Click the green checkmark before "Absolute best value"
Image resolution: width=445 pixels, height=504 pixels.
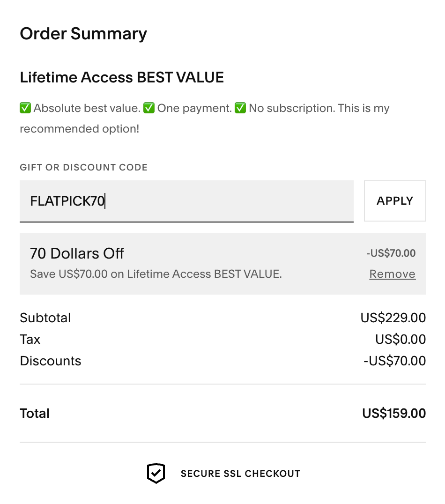tap(25, 108)
